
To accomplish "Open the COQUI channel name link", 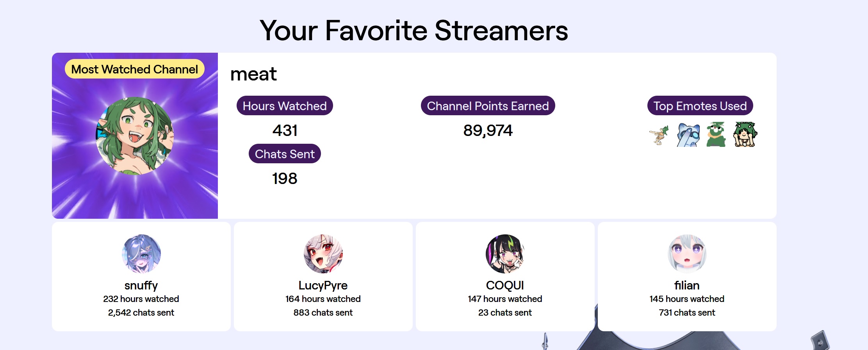I will pos(505,286).
